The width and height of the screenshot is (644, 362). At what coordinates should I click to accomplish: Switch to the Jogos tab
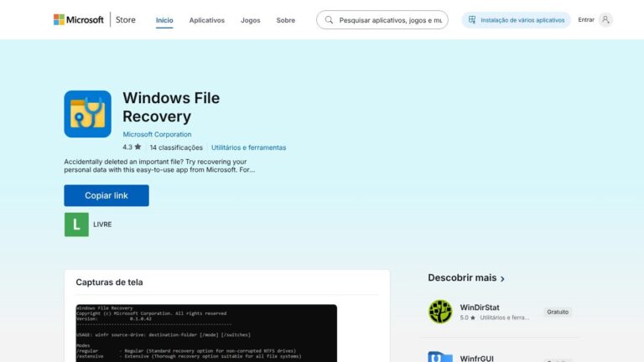[x=250, y=20]
